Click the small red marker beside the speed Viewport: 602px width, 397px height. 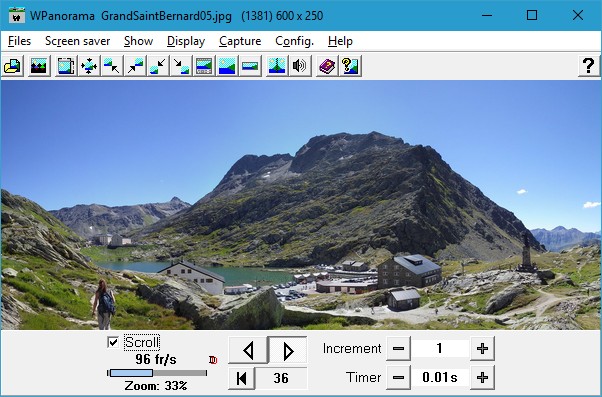(213, 360)
